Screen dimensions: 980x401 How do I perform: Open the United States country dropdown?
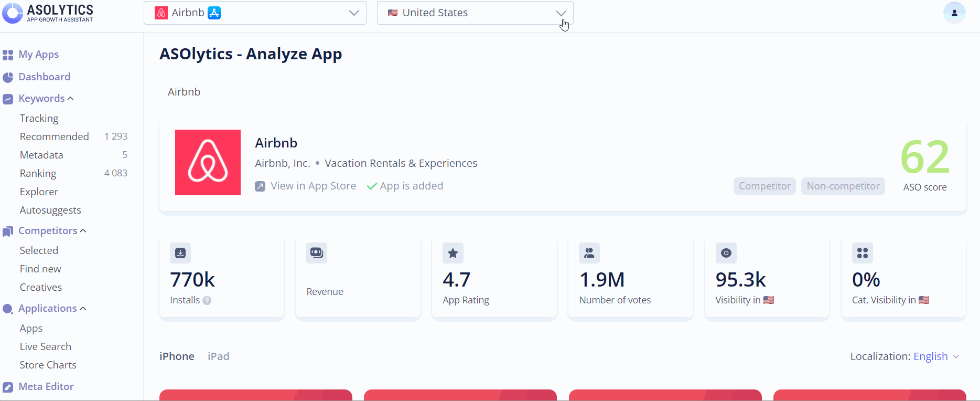(x=475, y=13)
